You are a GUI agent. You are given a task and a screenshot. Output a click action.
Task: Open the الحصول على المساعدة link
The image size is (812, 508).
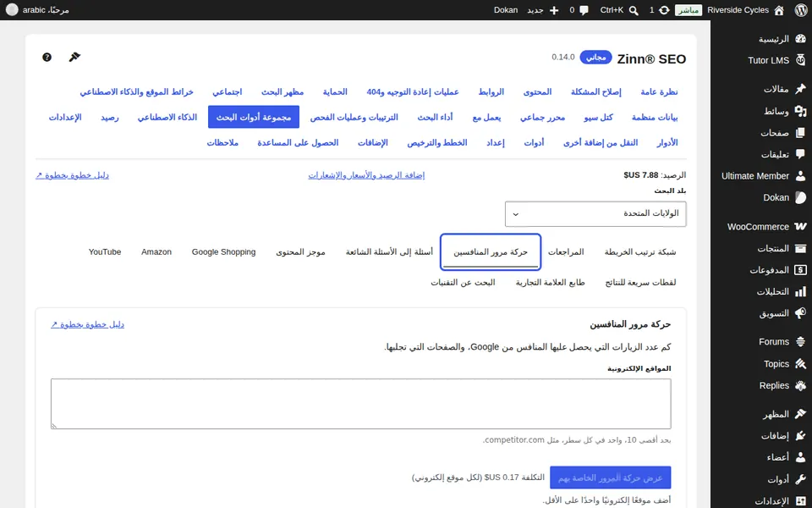(298, 142)
